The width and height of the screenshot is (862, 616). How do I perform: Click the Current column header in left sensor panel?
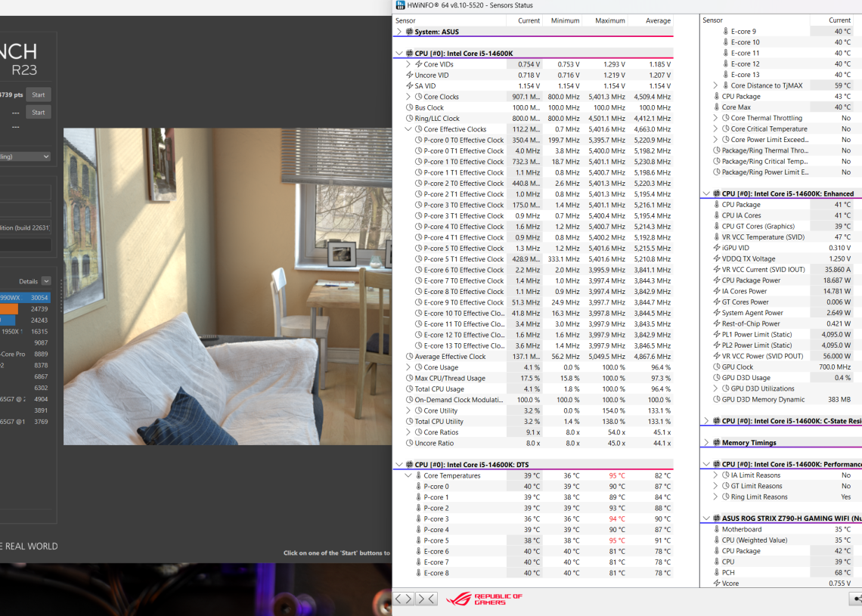pos(525,21)
